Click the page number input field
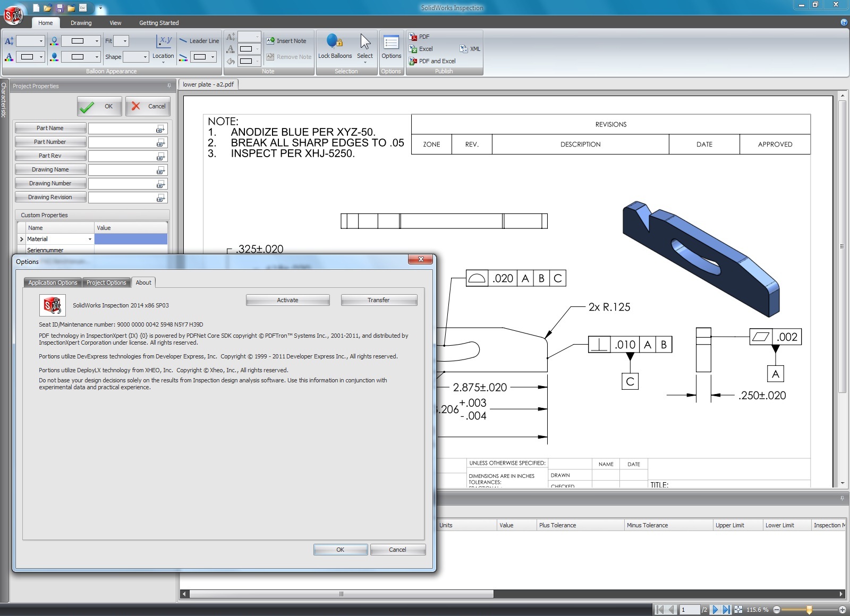The height and width of the screenshot is (616, 850). (x=690, y=610)
